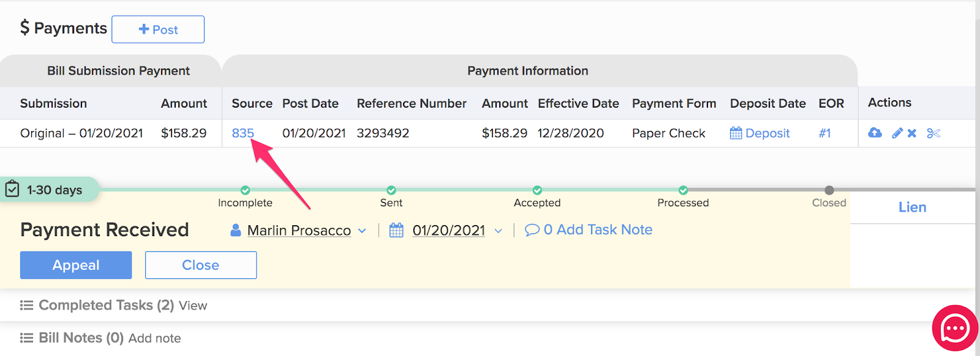Click the Close task button
980x356 pixels.
[x=200, y=265]
